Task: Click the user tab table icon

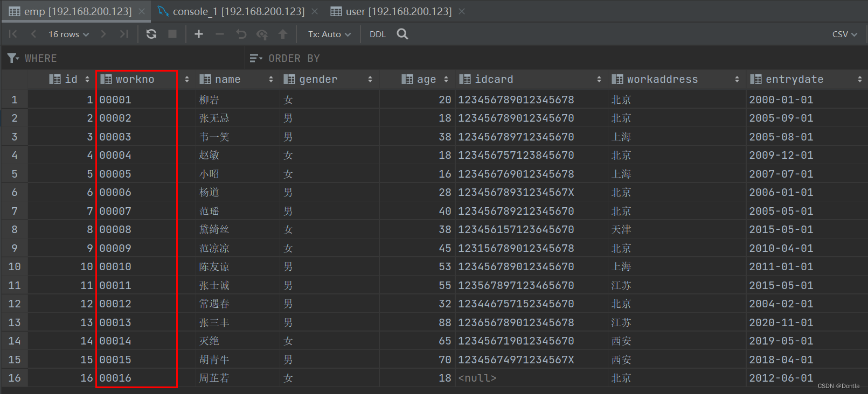Action: click(336, 11)
